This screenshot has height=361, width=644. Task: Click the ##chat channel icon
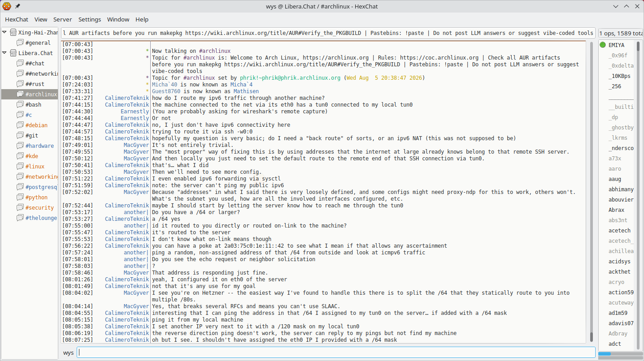click(20, 64)
